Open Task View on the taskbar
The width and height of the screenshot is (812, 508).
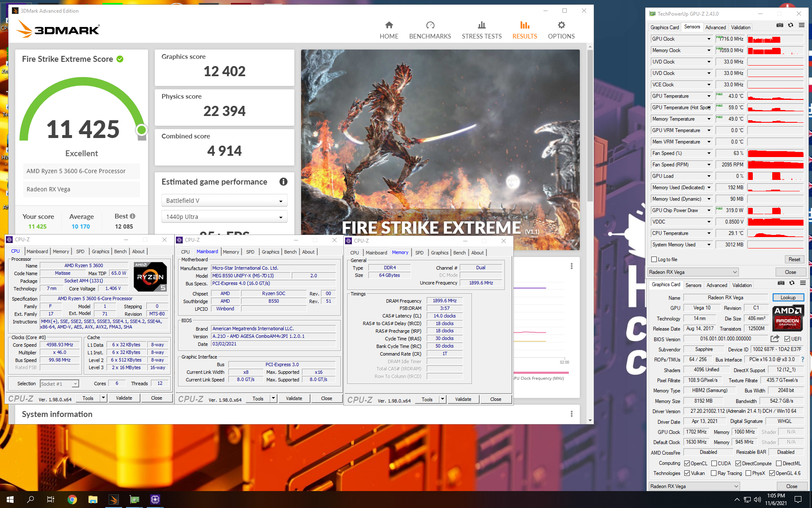coord(51,500)
